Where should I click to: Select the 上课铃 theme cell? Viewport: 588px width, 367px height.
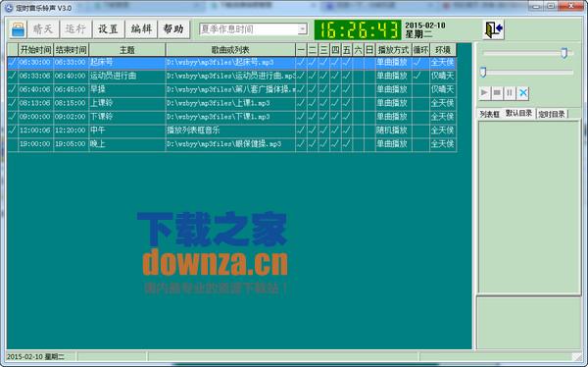126,103
